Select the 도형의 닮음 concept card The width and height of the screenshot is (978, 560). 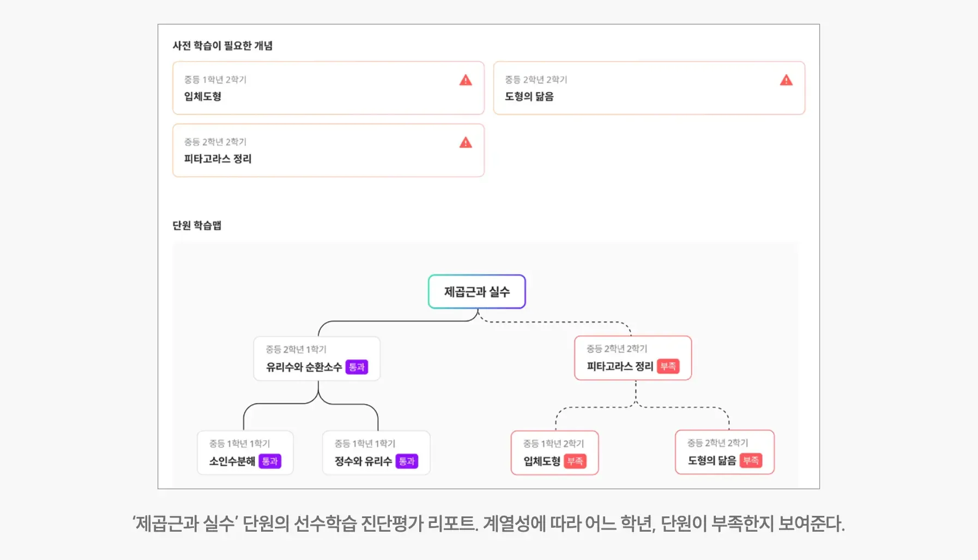click(649, 88)
